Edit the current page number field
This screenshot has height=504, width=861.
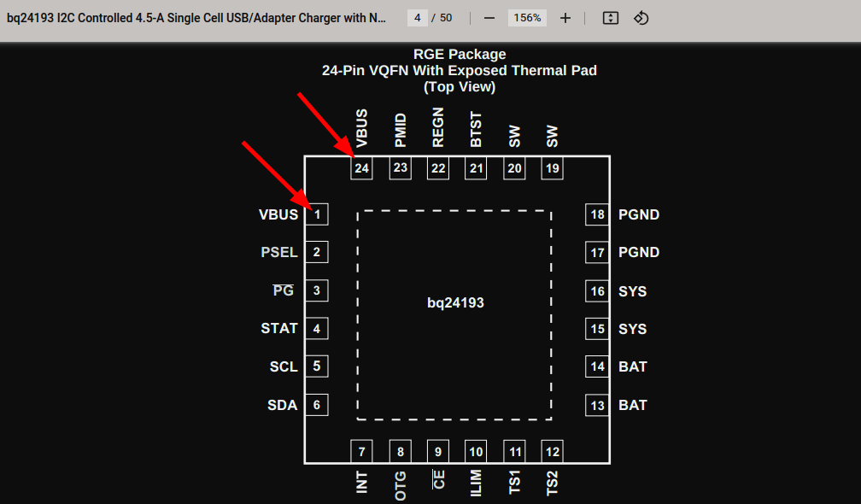pos(418,18)
